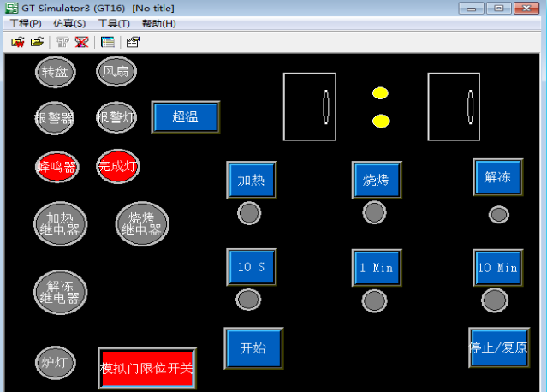Click the 烧烤继电器 indicator lamp
This screenshot has height=392, width=547.
(x=142, y=224)
